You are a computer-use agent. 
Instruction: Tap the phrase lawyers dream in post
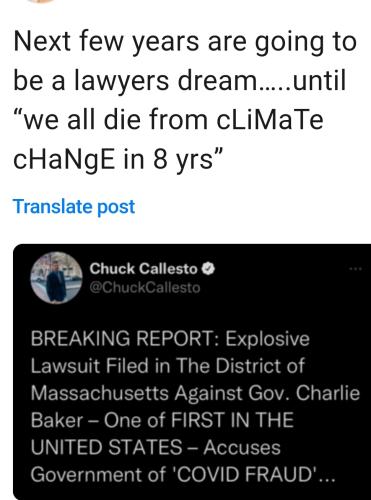tap(163, 81)
